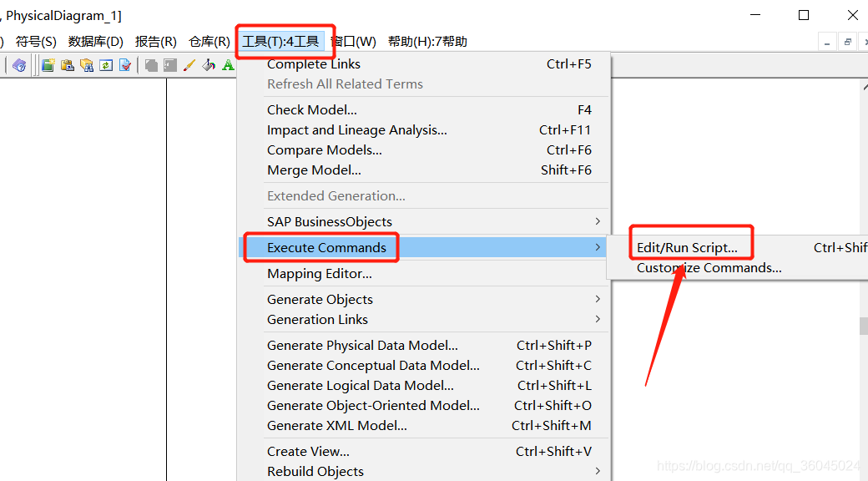Restore down the inner diagram window

[x=847, y=42]
